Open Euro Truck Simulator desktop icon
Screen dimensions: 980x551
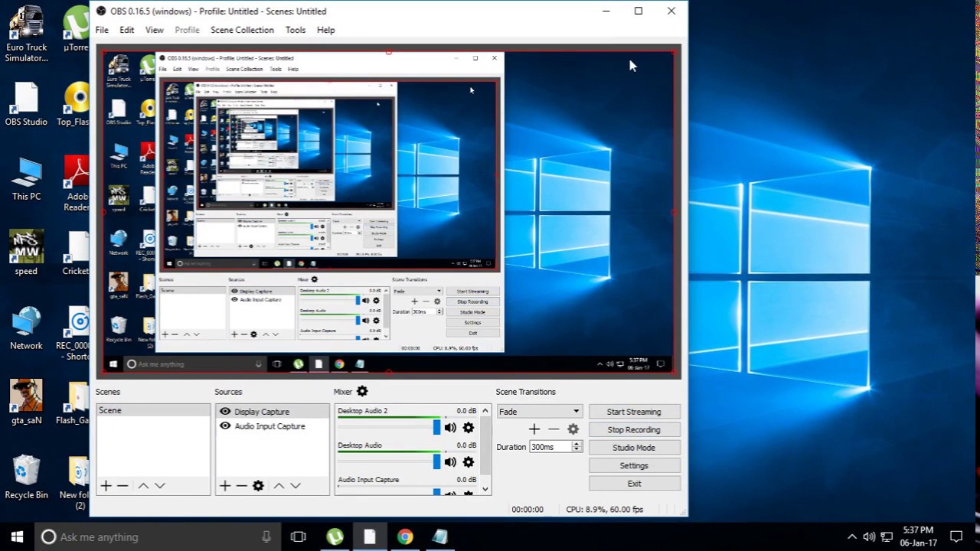[26, 34]
